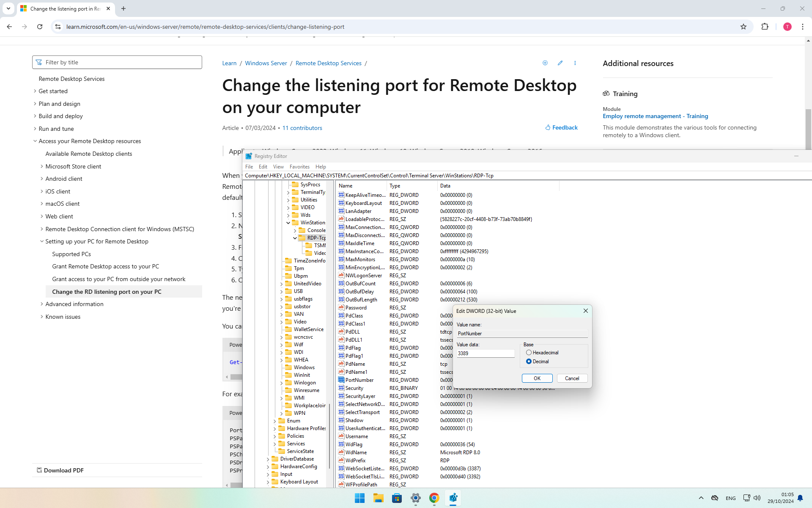Expand Advanced information in sidebar
Viewport: 812px width, 508px height.
42,304
